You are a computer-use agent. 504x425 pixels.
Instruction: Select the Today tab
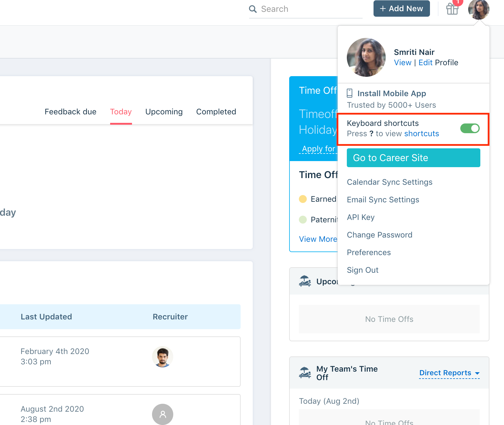pos(121,112)
